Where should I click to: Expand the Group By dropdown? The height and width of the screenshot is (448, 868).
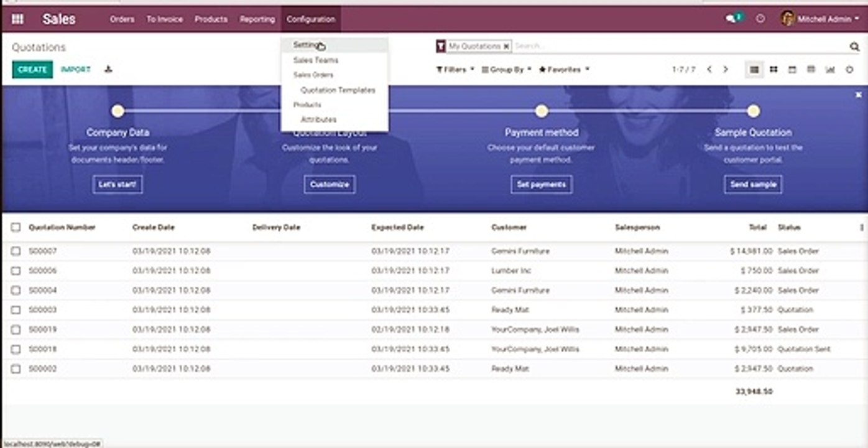[x=507, y=70]
